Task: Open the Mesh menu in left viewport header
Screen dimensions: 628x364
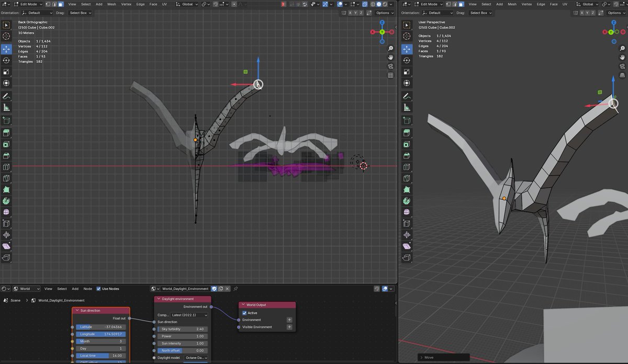Action: coord(111,4)
